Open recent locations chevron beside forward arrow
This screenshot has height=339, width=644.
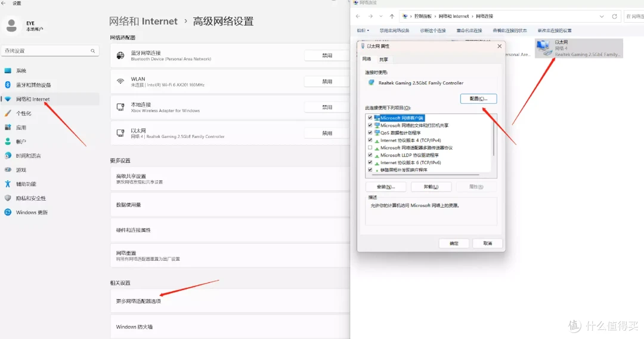(380, 17)
